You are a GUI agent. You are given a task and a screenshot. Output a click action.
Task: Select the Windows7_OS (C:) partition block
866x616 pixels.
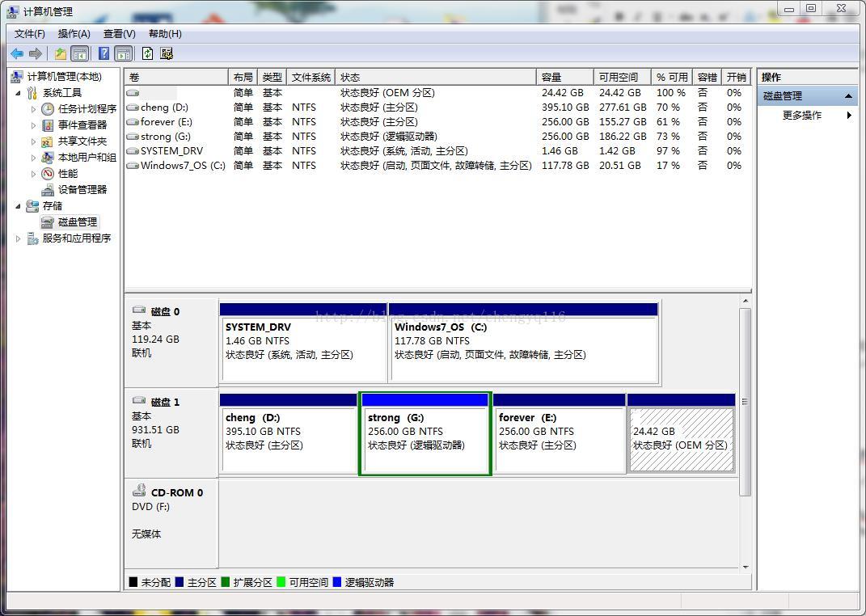point(524,342)
